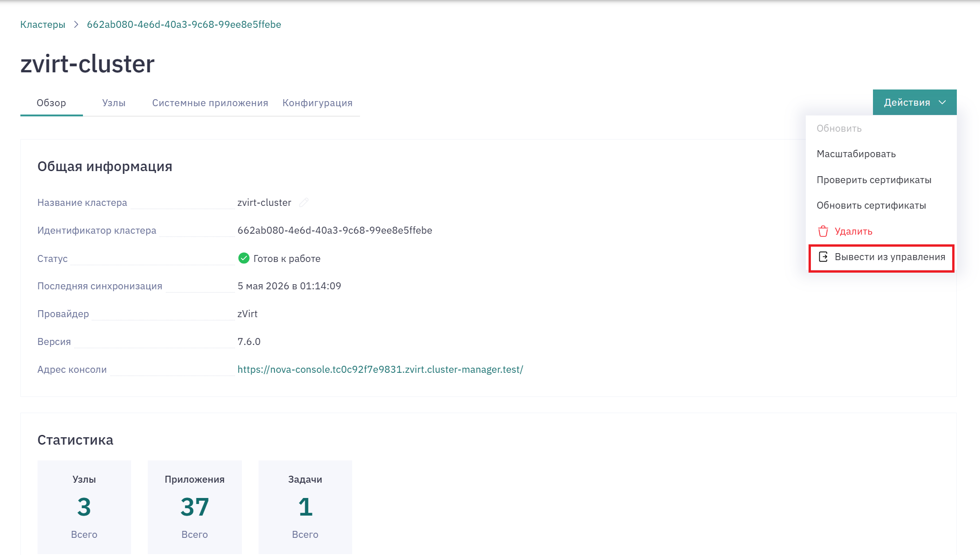
Task: Click the exit icon next to Вывести из управления
Action: point(823,257)
